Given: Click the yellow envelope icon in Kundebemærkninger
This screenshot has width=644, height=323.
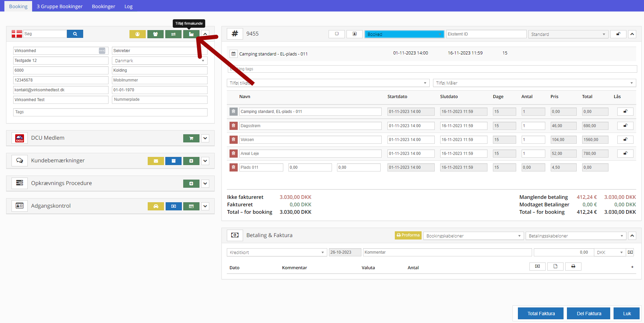Looking at the screenshot, I should click(156, 161).
